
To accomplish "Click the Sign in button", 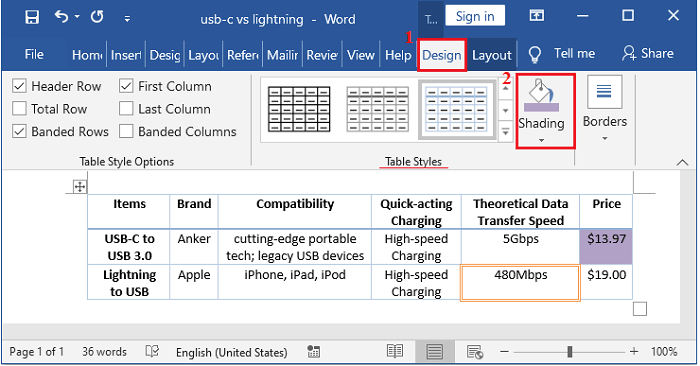I will tap(475, 16).
